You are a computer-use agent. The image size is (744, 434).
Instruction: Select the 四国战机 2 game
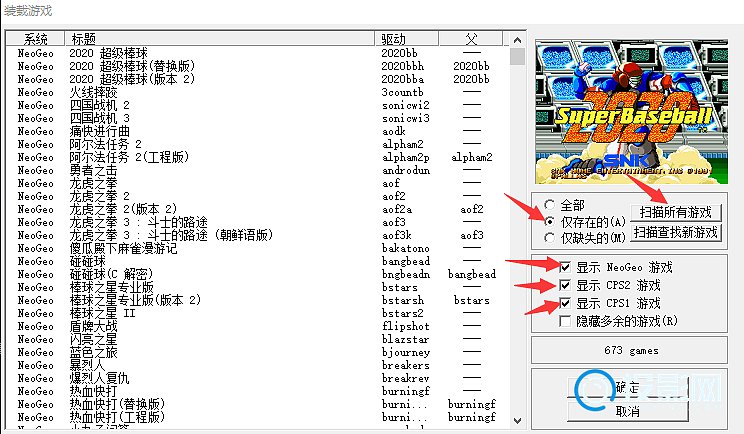point(257,105)
